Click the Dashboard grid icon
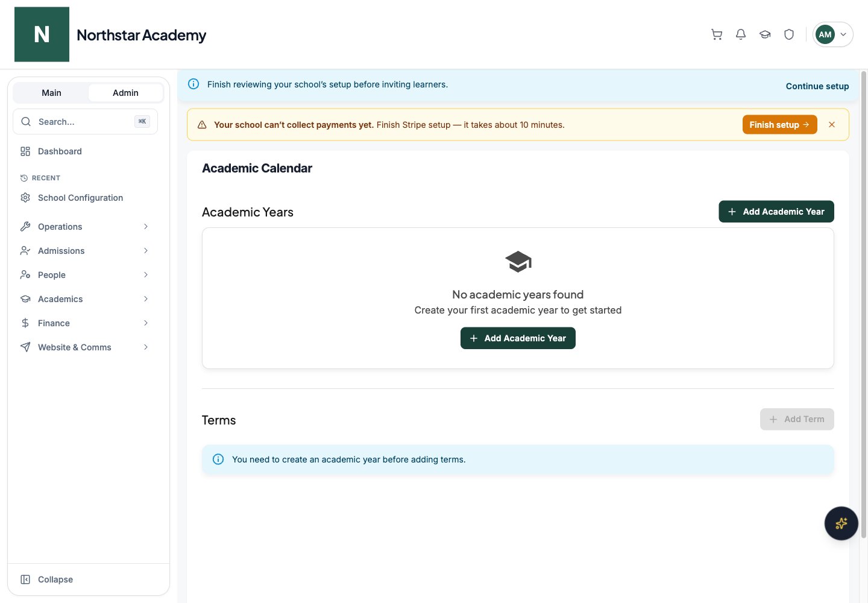 click(25, 151)
